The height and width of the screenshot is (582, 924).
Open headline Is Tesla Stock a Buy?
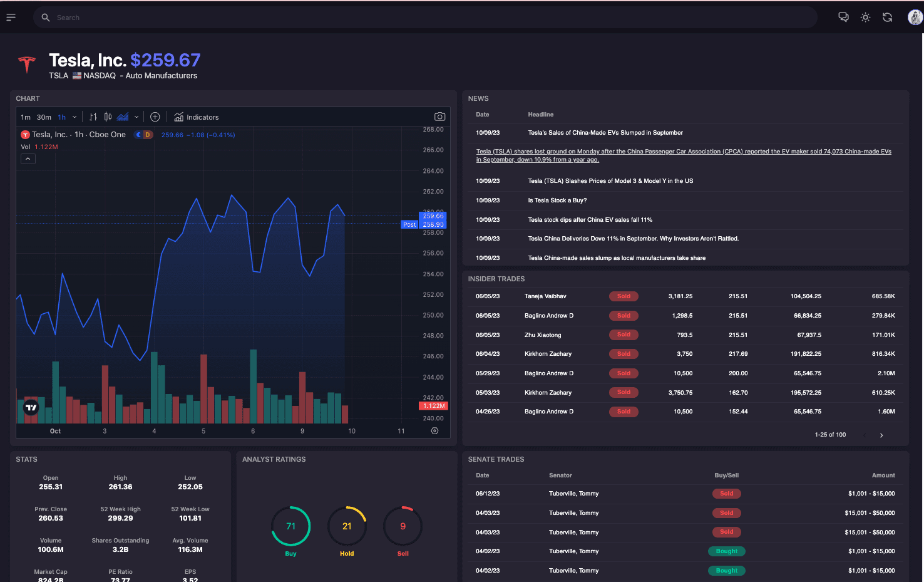(557, 200)
